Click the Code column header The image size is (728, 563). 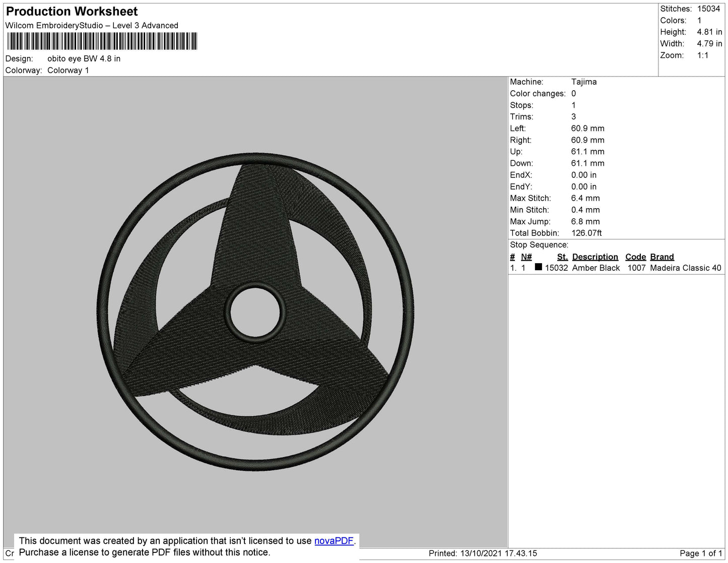coord(636,257)
